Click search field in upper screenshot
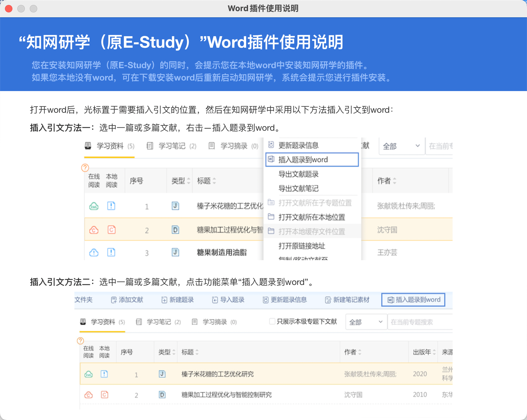This screenshot has height=420, width=527. point(439,146)
